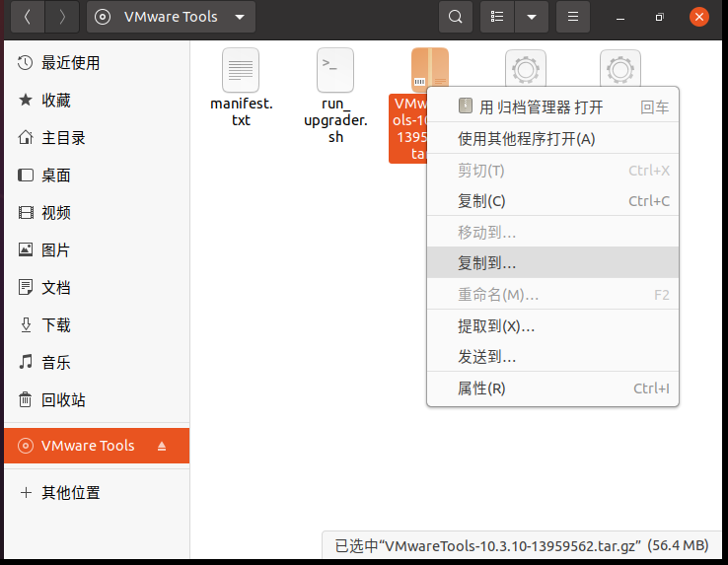Click the run_upgrader.sh file name label
The image size is (728, 565).
(x=335, y=119)
